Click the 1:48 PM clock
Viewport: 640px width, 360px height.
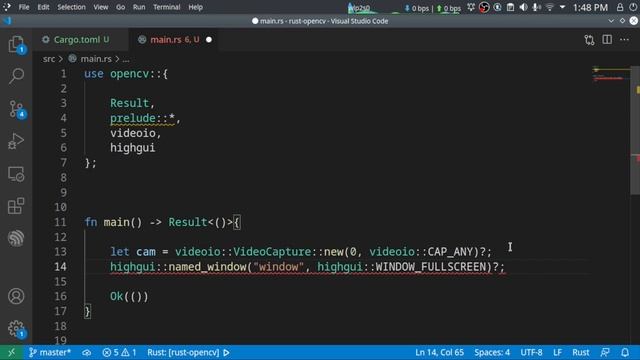590,7
